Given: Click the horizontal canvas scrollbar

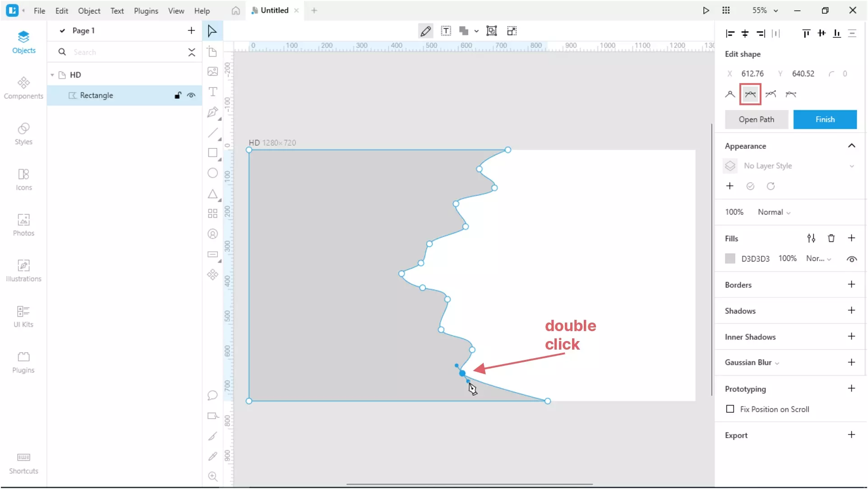Looking at the screenshot, I should [469, 485].
